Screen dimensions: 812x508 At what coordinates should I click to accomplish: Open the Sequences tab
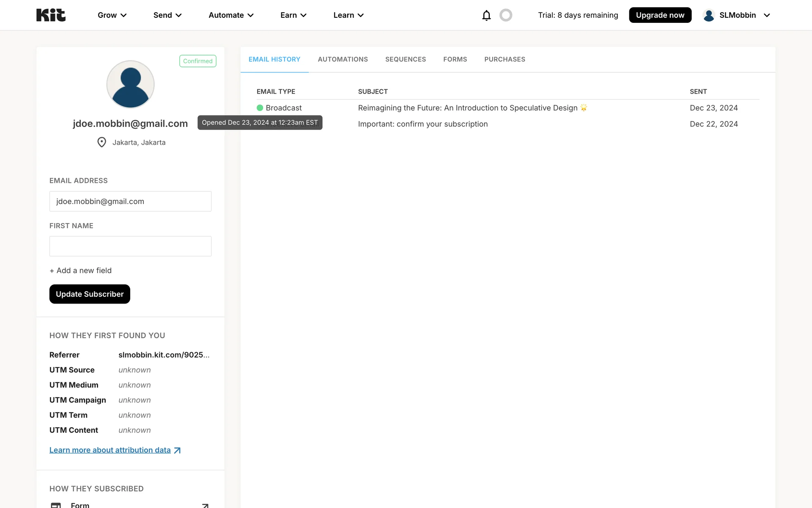coord(405,59)
